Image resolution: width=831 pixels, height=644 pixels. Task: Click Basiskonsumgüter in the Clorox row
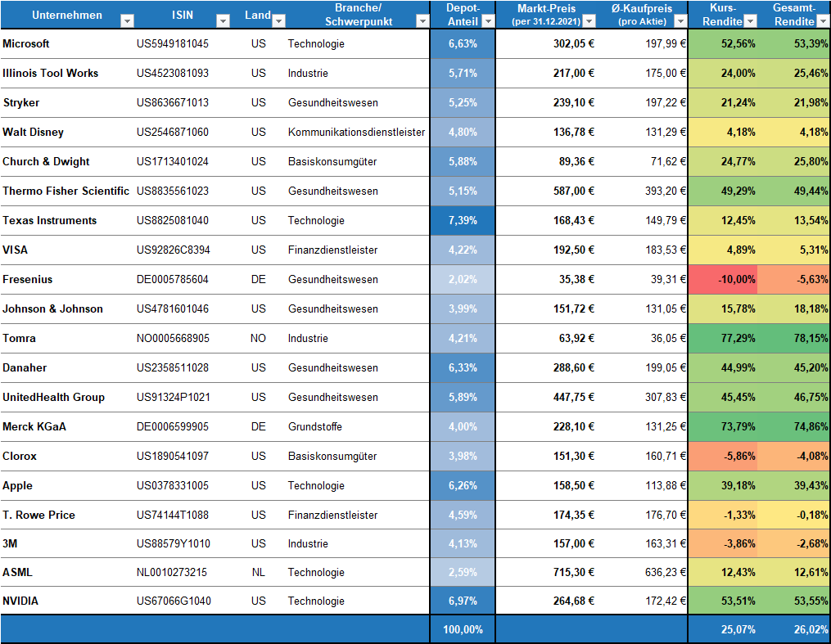(x=332, y=457)
